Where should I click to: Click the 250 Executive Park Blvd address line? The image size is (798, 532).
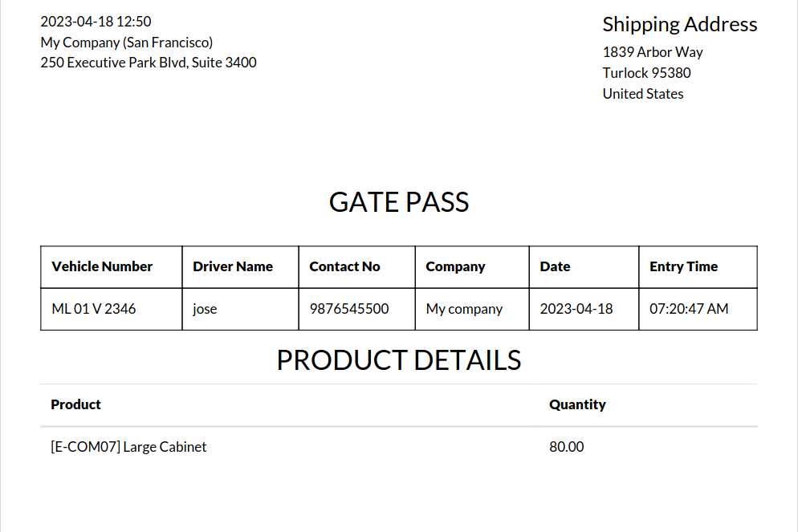point(149,63)
